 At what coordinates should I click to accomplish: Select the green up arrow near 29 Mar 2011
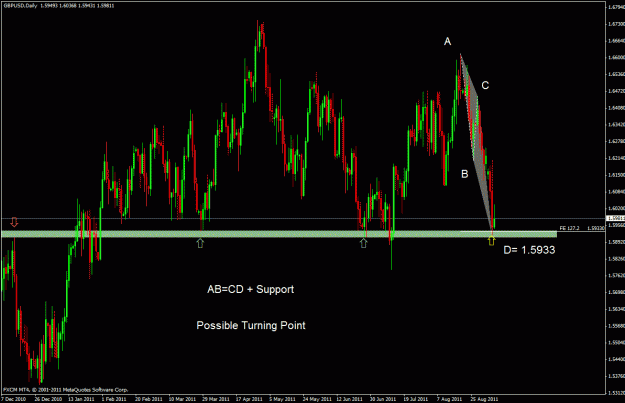point(200,243)
